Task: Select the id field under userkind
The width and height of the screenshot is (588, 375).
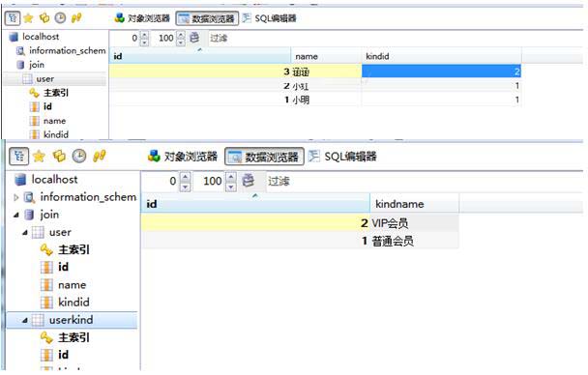Action: [x=63, y=355]
